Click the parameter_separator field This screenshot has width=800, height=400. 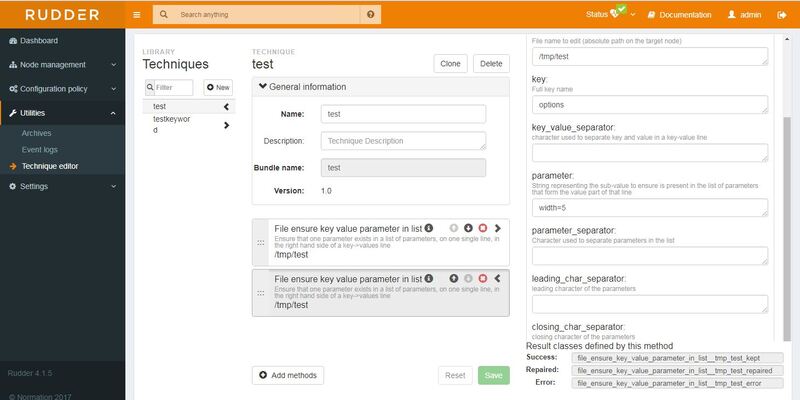click(649, 256)
